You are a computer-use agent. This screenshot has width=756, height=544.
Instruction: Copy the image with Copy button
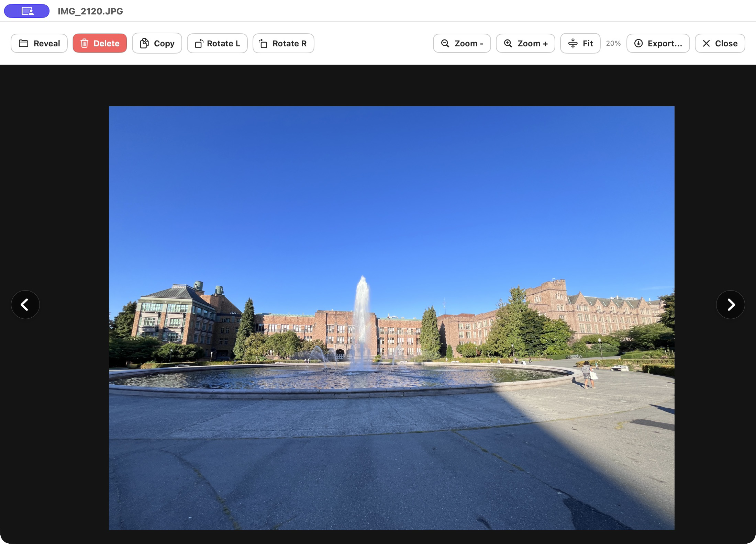[157, 43]
